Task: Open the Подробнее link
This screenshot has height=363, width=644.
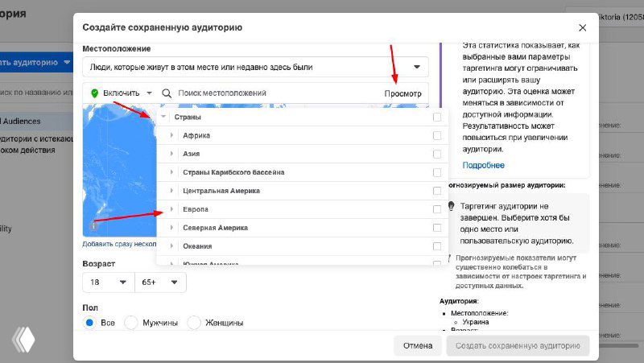Action: point(484,165)
